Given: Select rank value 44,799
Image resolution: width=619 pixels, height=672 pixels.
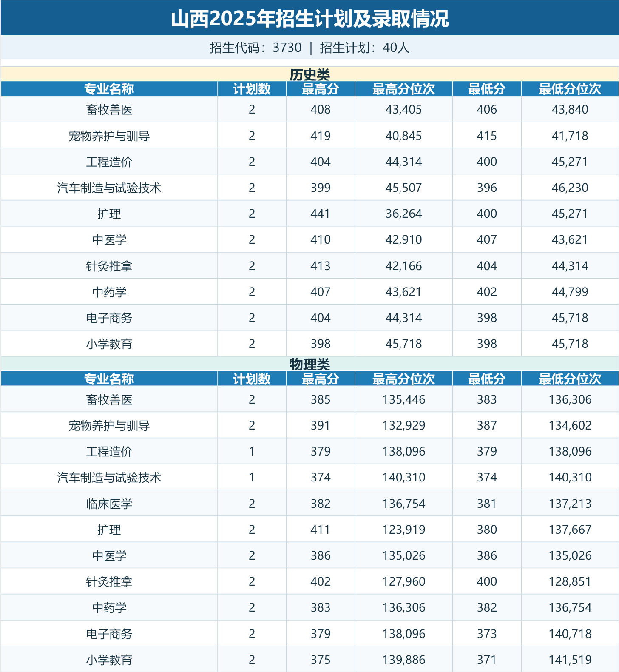Looking at the screenshot, I should [x=570, y=292].
